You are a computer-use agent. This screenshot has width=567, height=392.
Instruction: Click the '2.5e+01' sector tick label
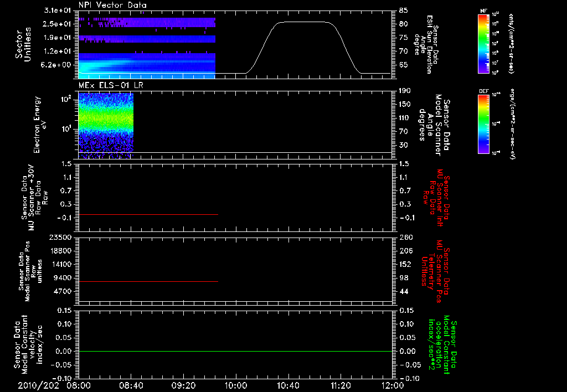pos(58,24)
